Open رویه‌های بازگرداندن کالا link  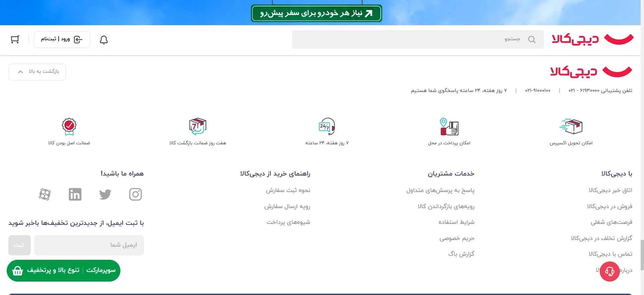[x=446, y=206]
